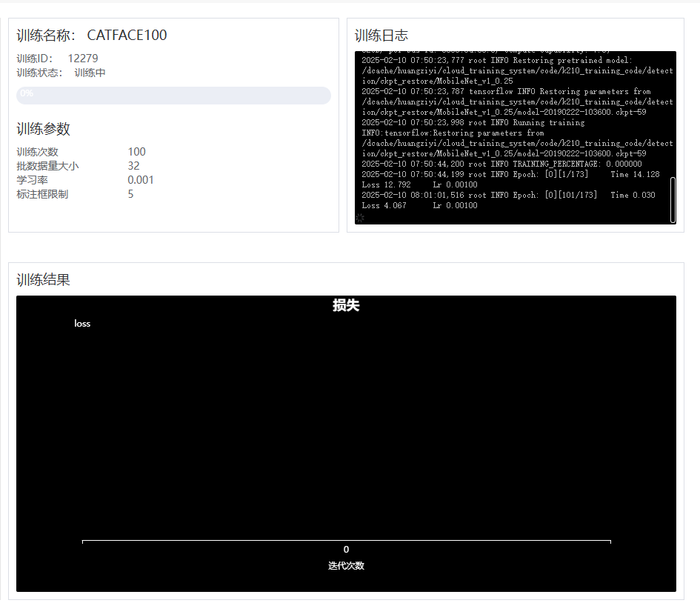
Task: Click the 批数据量大小 value 32
Action: tap(133, 166)
